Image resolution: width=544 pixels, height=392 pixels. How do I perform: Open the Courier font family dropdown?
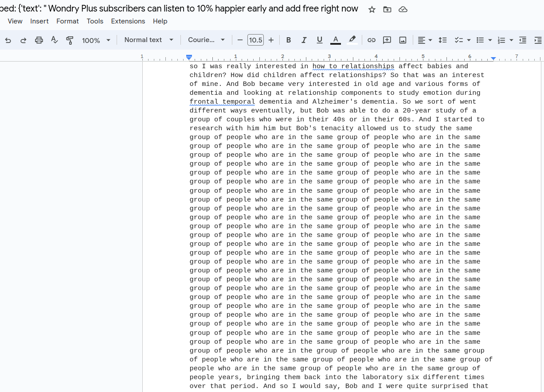pyautogui.click(x=206, y=40)
